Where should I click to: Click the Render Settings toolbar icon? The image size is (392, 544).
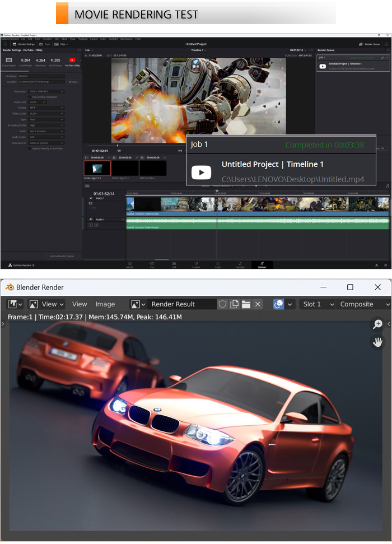[15, 44]
